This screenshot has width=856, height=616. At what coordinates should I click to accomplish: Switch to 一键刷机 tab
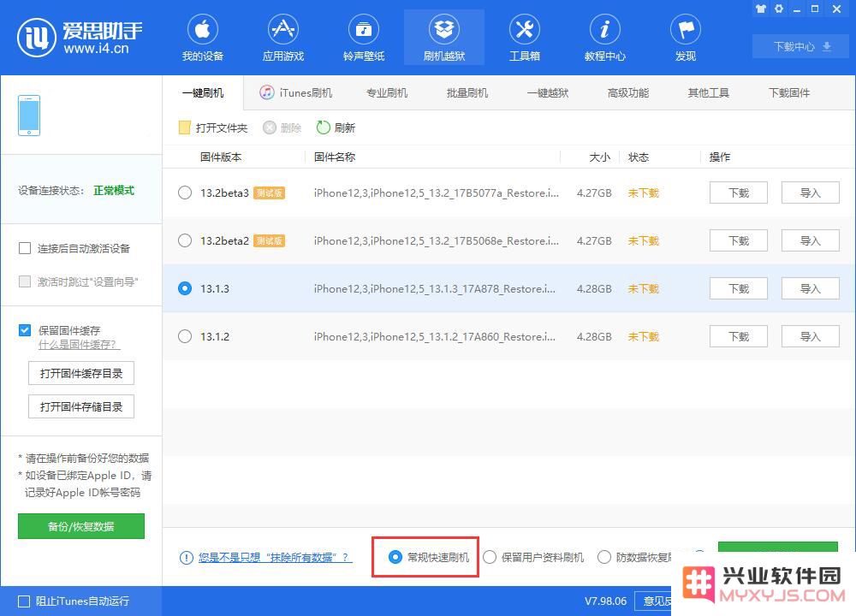pyautogui.click(x=203, y=93)
